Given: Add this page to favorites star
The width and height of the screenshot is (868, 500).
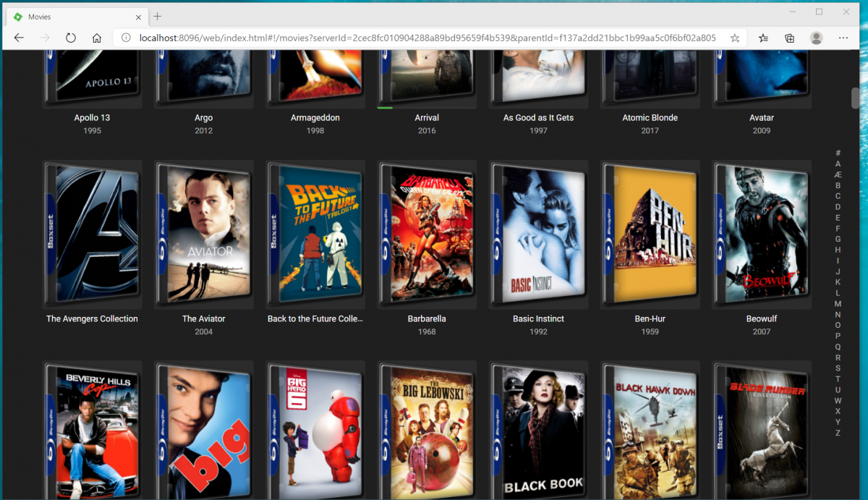Looking at the screenshot, I should pyautogui.click(x=735, y=38).
